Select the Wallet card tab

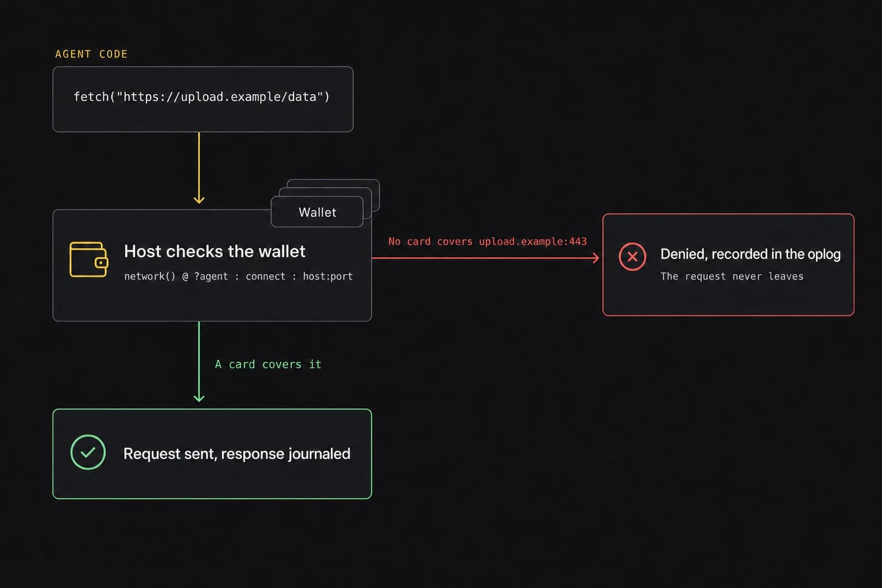pyautogui.click(x=317, y=212)
